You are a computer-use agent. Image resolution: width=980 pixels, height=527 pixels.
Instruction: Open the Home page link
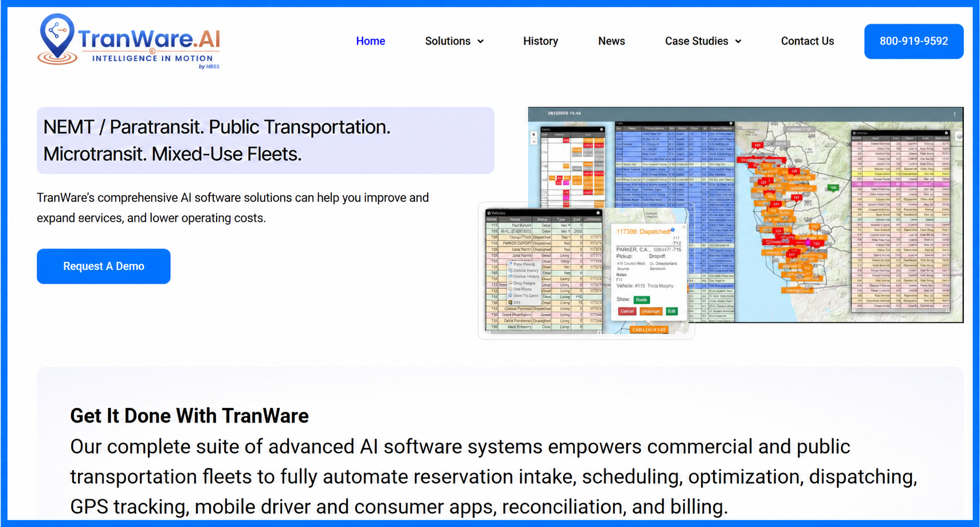(370, 41)
